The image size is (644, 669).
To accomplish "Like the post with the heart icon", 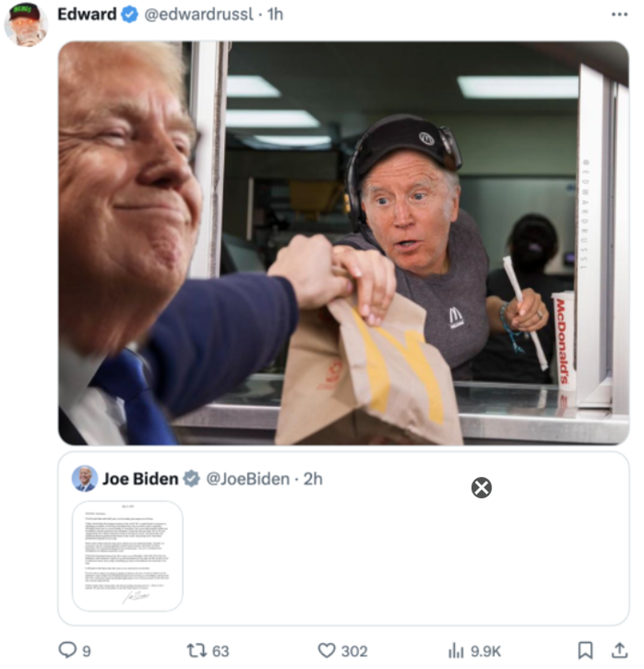I will coord(326,650).
